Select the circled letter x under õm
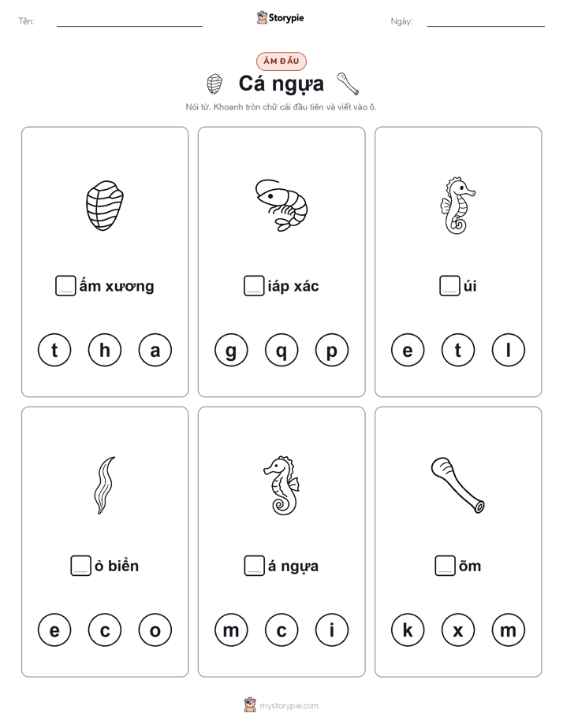The image size is (563, 728). point(458,630)
